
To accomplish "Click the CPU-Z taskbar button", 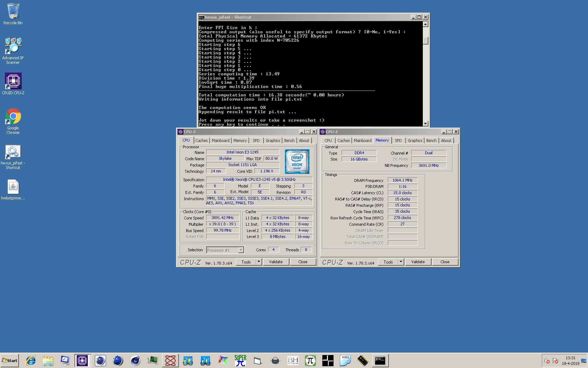I will (82, 361).
